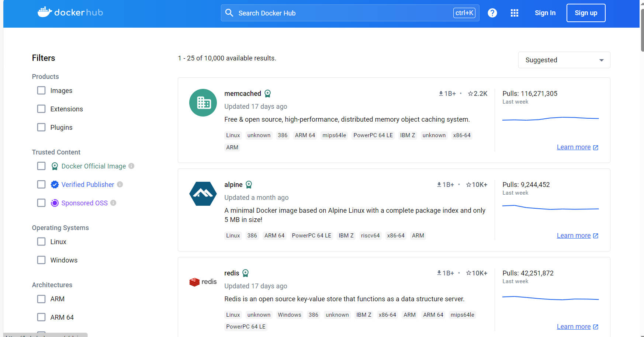Click memcached download count 1B+

click(x=447, y=94)
